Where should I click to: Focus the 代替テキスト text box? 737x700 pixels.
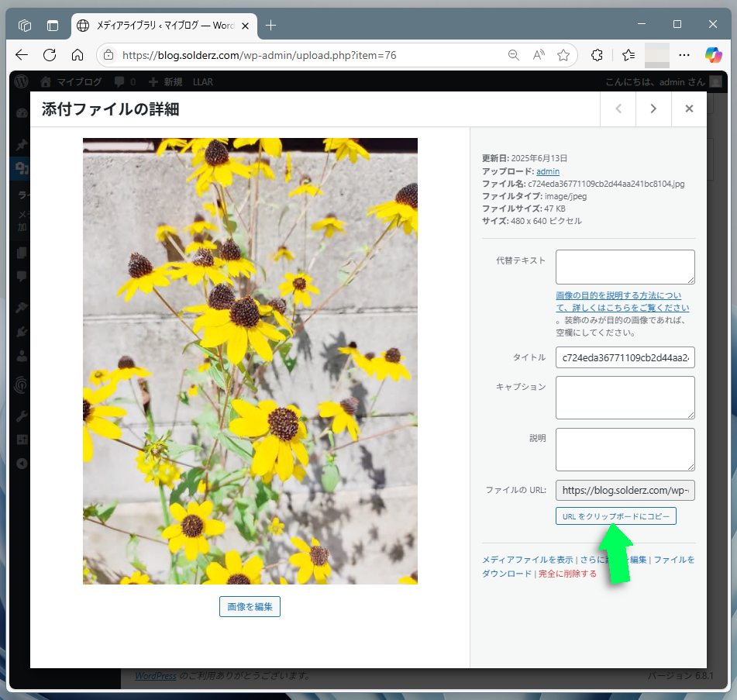pos(625,267)
